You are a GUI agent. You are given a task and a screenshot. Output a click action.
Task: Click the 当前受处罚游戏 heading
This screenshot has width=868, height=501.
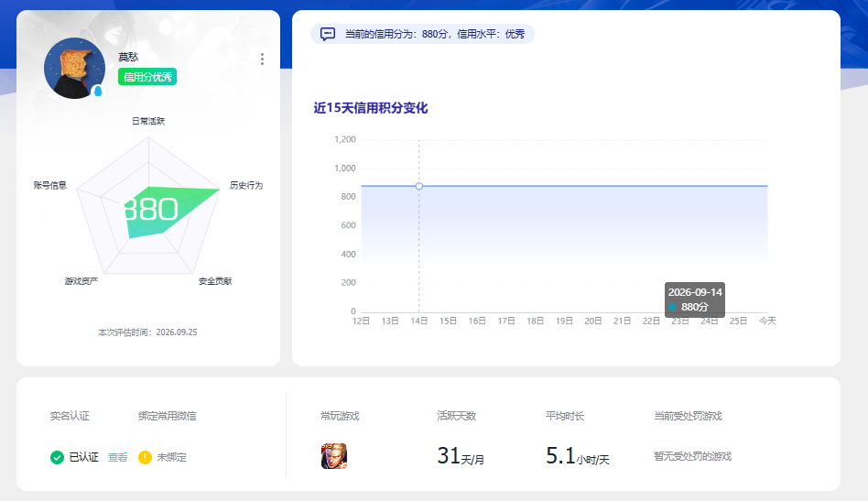(689, 416)
